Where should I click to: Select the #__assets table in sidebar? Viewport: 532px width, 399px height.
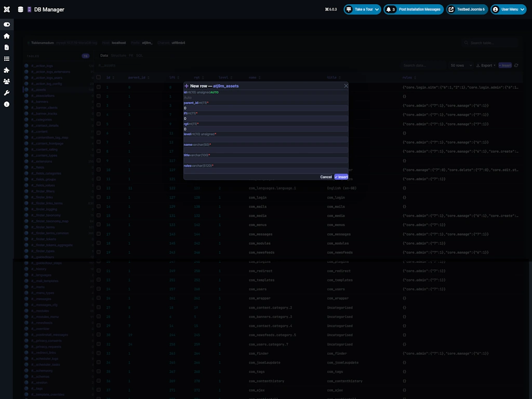(x=59, y=90)
